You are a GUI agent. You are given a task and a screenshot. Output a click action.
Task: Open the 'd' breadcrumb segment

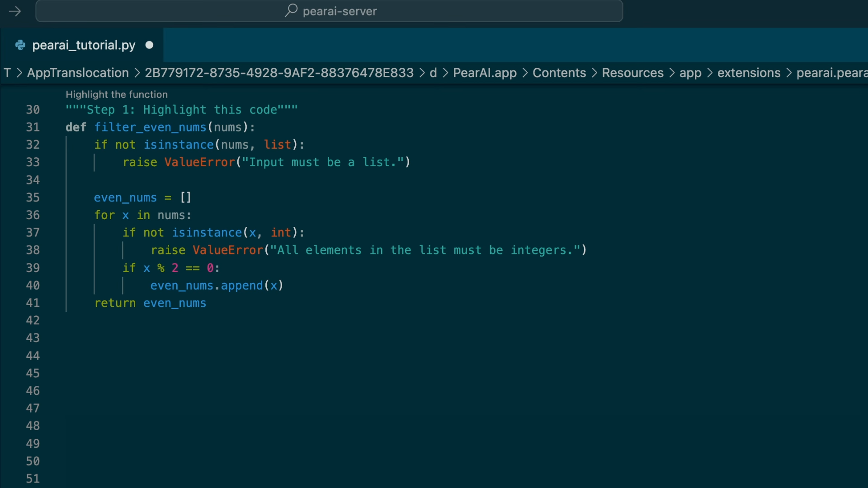433,73
